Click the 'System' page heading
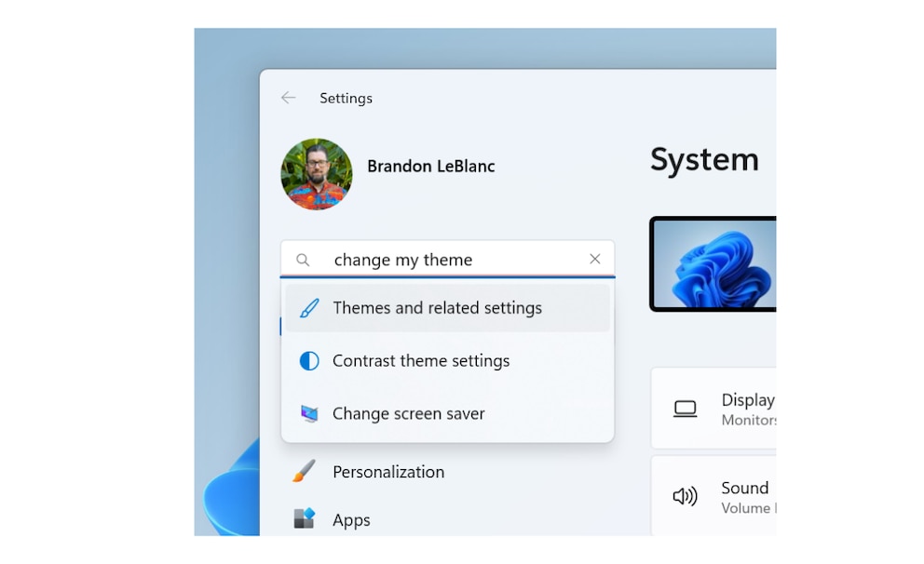924x564 pixels. coord(704,160)
